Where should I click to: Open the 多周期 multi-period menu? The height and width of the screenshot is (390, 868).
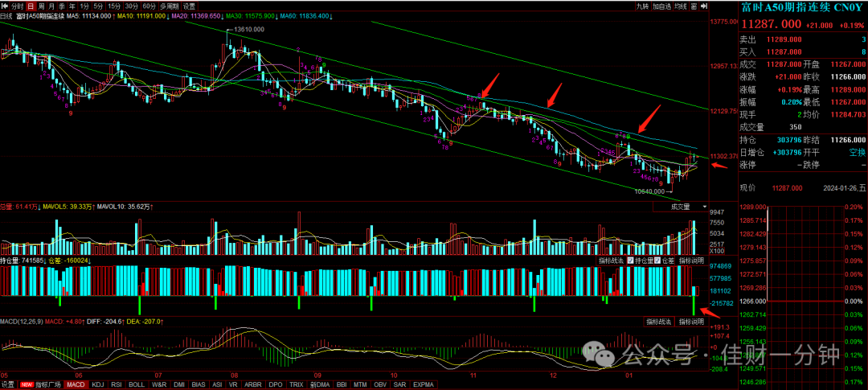click(x=169, y=6)
